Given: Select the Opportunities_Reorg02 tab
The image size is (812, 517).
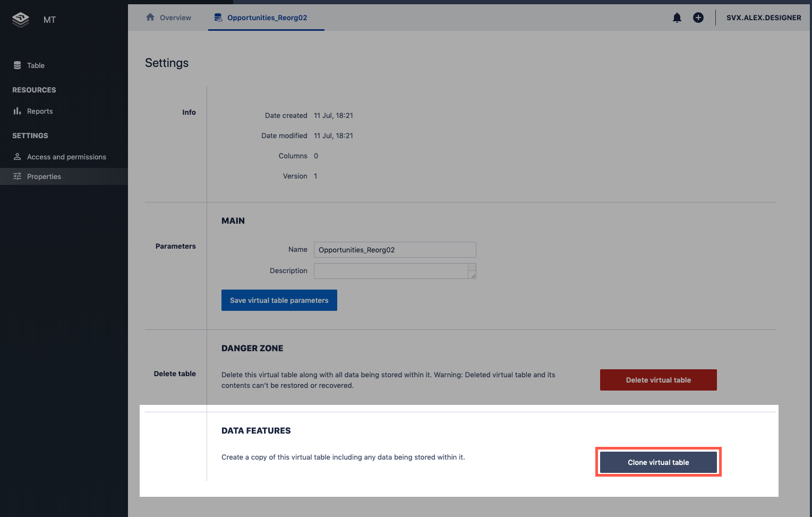Looking at the screenshot, I should coord(267,18).
